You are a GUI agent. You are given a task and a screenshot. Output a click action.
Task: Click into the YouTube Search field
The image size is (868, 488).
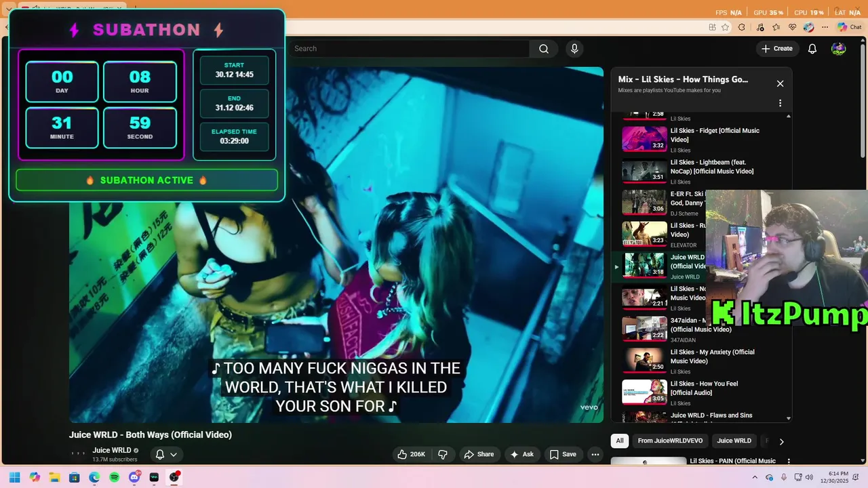coord(409,49)
